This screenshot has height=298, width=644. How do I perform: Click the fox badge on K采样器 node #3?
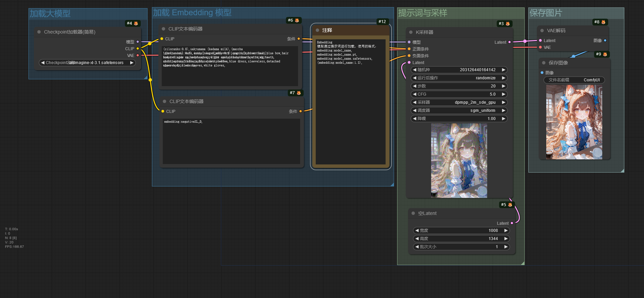[x=508, y=24]
